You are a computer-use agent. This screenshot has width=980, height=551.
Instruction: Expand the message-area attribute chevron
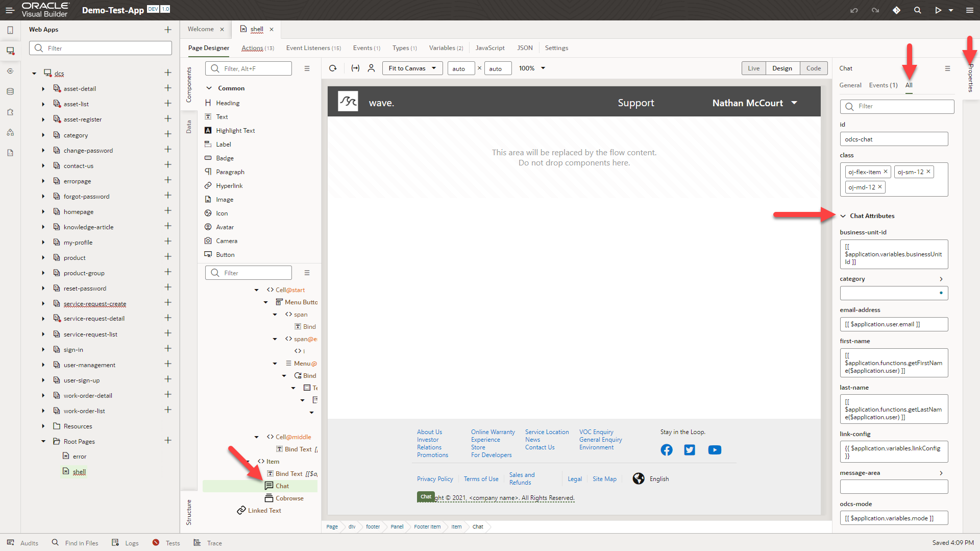tap(940, 473)
